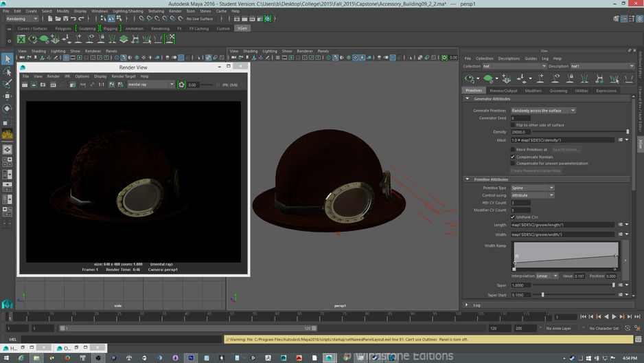The image size is (644, 363).
Task: Open the Rendering menu set dropdown
Action: pyautogui.click(x=21, y=19)
